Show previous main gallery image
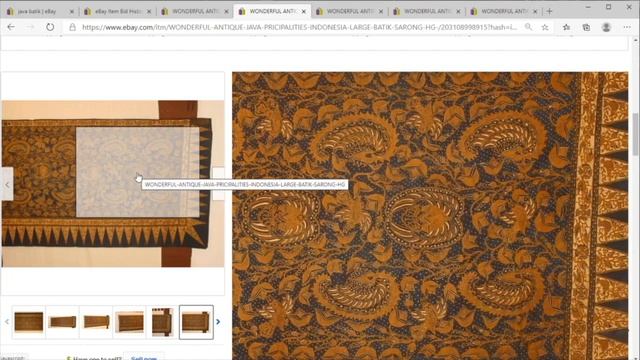 7,184
